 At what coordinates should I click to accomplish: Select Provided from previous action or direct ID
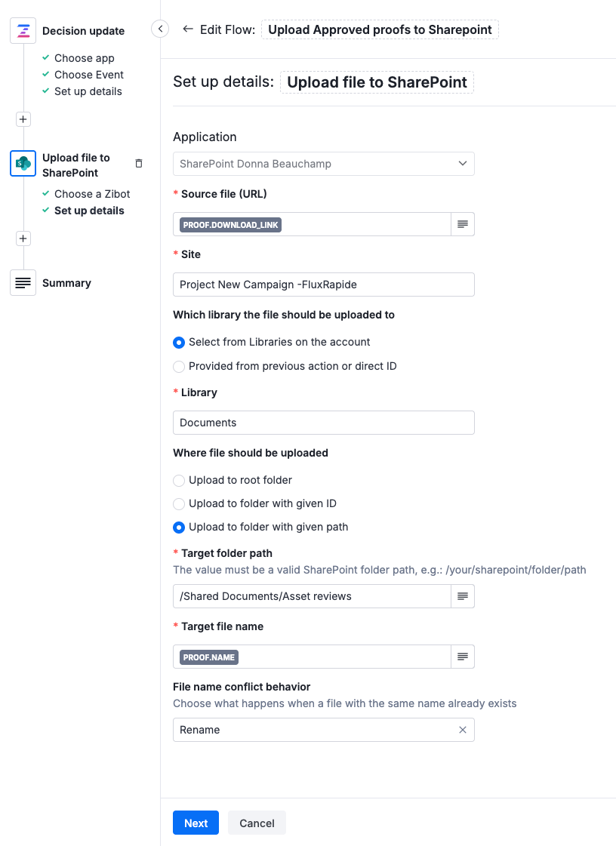tap(178, 366)
